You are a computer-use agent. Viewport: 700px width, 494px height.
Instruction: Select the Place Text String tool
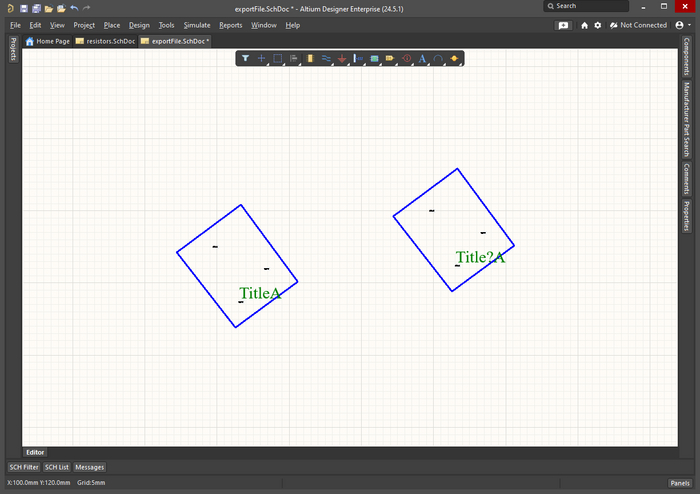pyautogui.click(x=422, y=58)
